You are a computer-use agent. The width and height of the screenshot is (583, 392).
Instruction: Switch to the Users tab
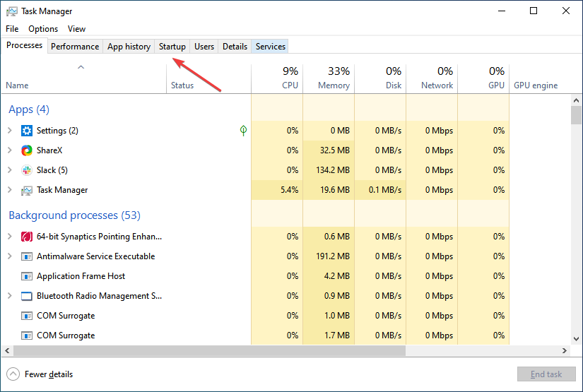204,47
